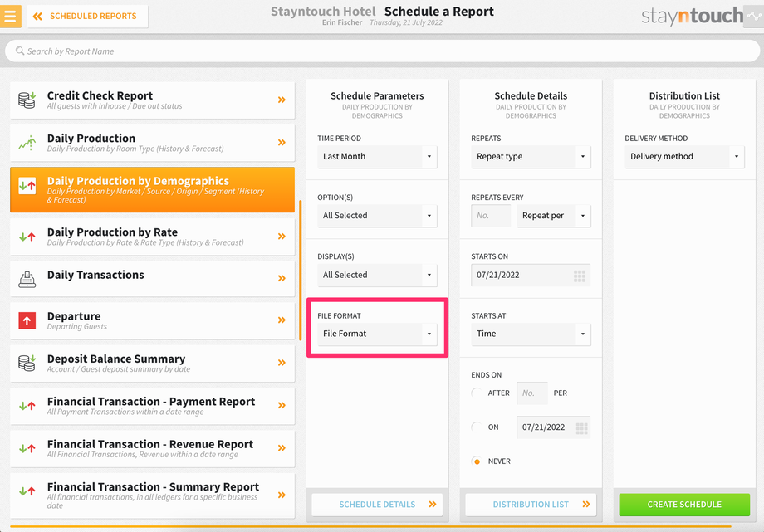Open the File Format dropdown
Viewport: 764px width, 532px height.
point(377,334)
